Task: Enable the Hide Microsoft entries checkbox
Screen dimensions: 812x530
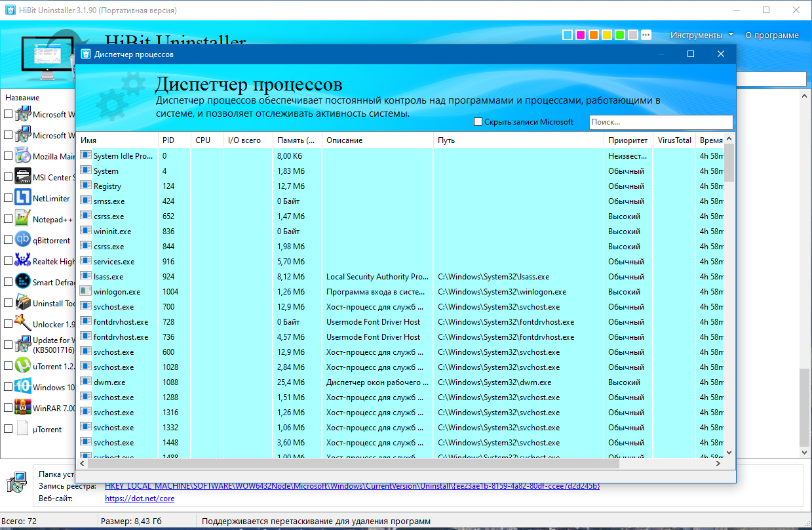Action: point(478,122)
